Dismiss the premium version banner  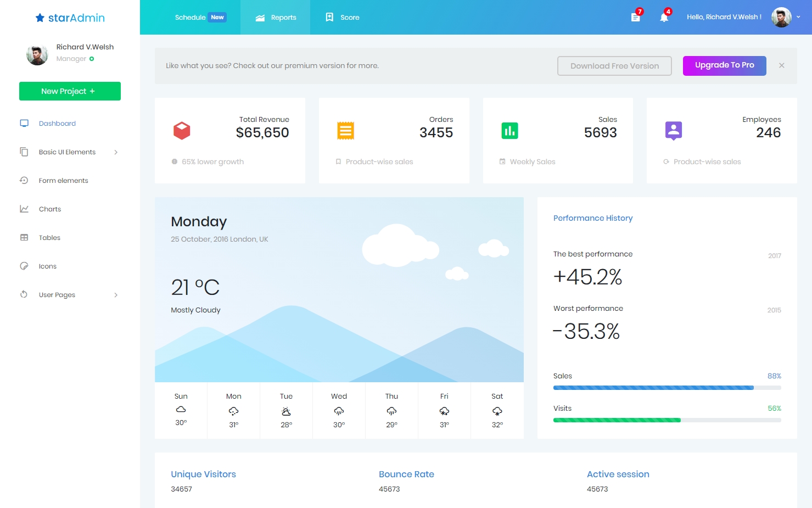pos(781,65)
